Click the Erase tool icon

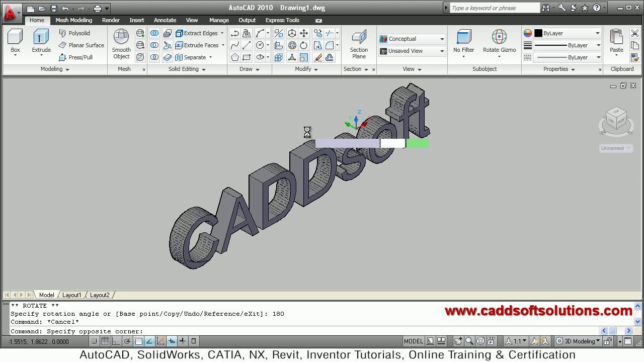[x=318, y=57]
